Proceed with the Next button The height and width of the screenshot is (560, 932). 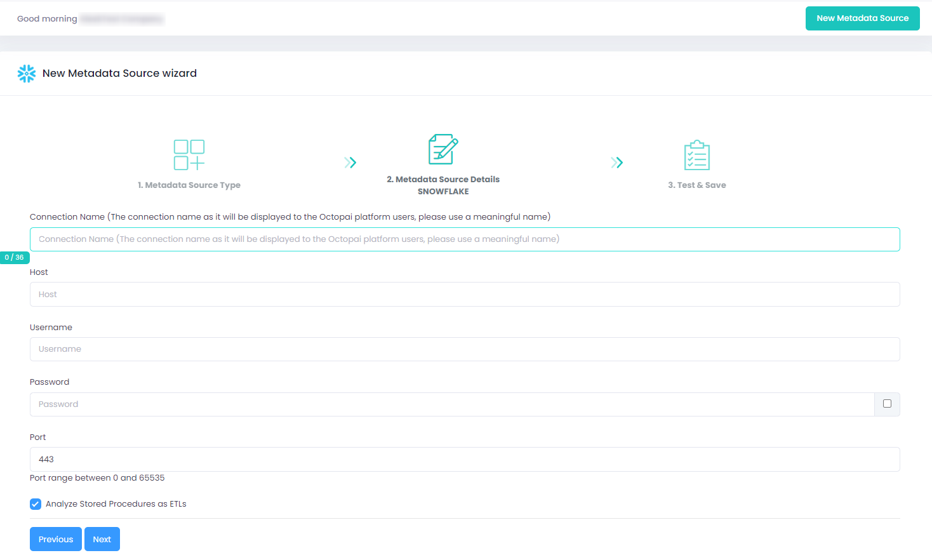102,539
